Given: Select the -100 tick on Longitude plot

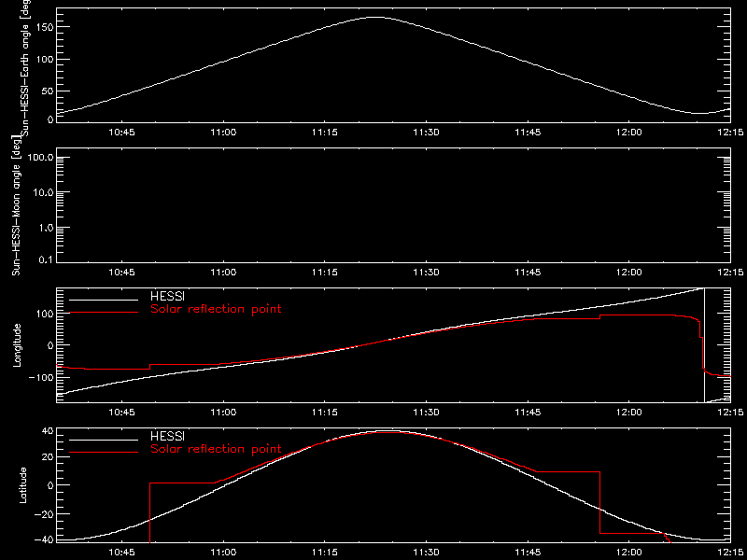Looking at the screenshot, I should 41,377.
